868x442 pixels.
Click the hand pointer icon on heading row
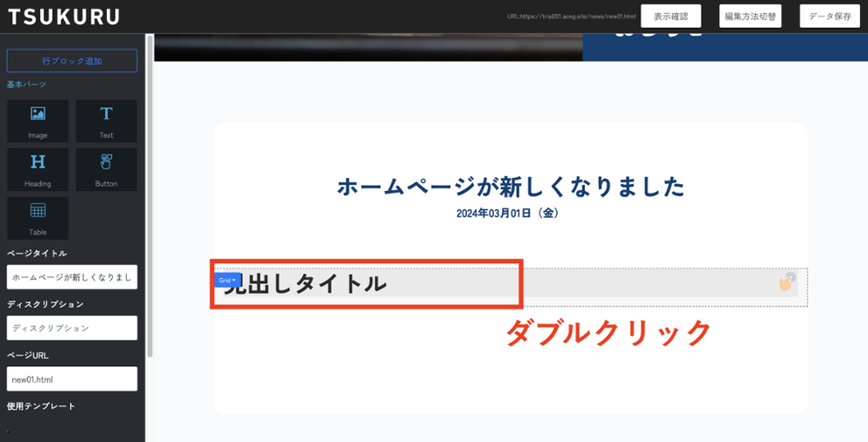pos(786,281)
